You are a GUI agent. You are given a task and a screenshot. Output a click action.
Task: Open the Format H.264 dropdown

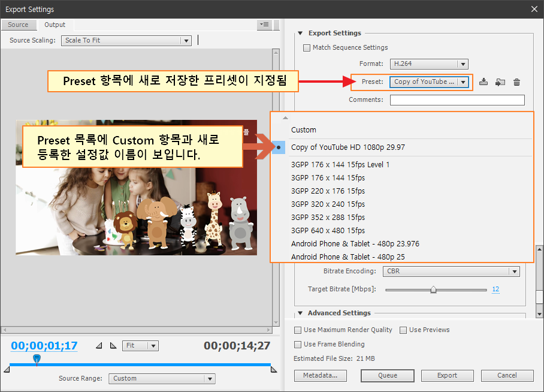coord(429,64)
